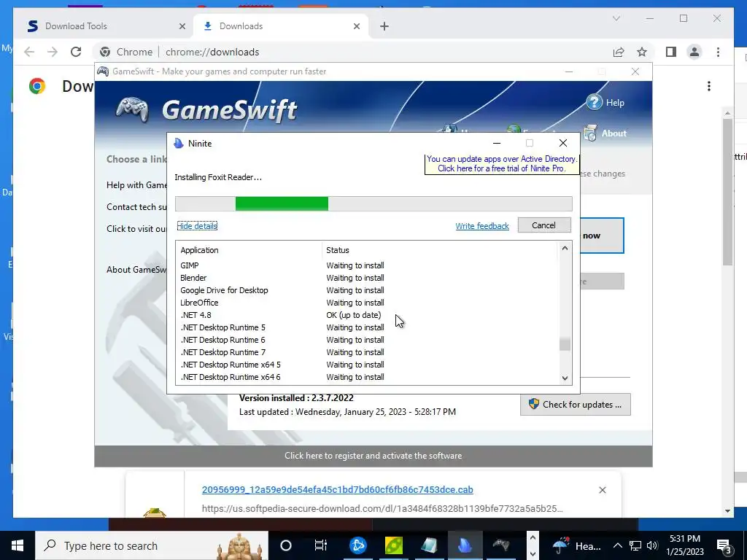Bookmark this page star icon
Screen dimensions: 747x560
point(642,52)
